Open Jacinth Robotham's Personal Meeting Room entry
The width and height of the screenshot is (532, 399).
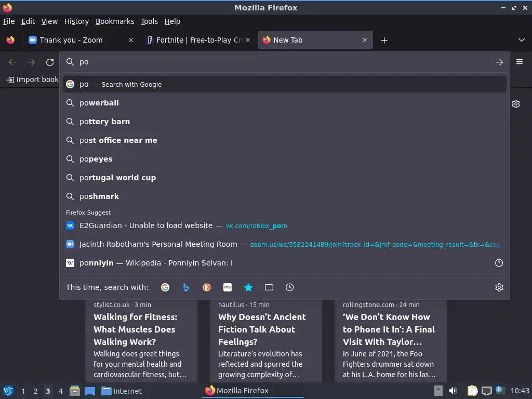tap(285, 244)
